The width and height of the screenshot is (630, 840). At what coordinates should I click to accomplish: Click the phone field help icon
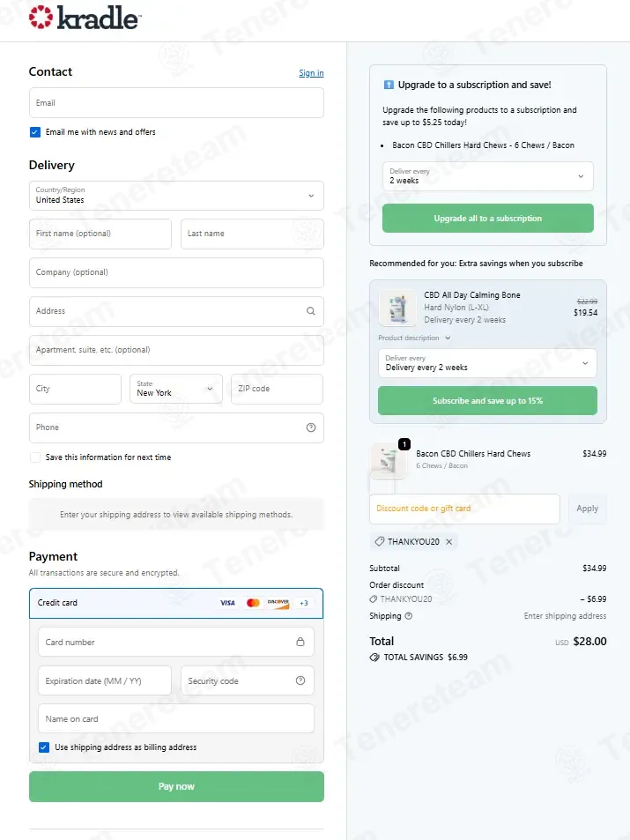click(x=311, y=427)
